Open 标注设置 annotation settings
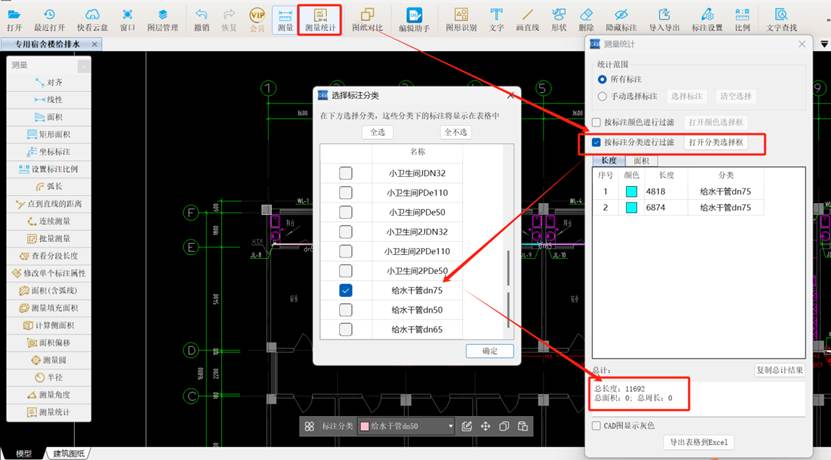Viewport: 831px width, 460px height. 707,20
